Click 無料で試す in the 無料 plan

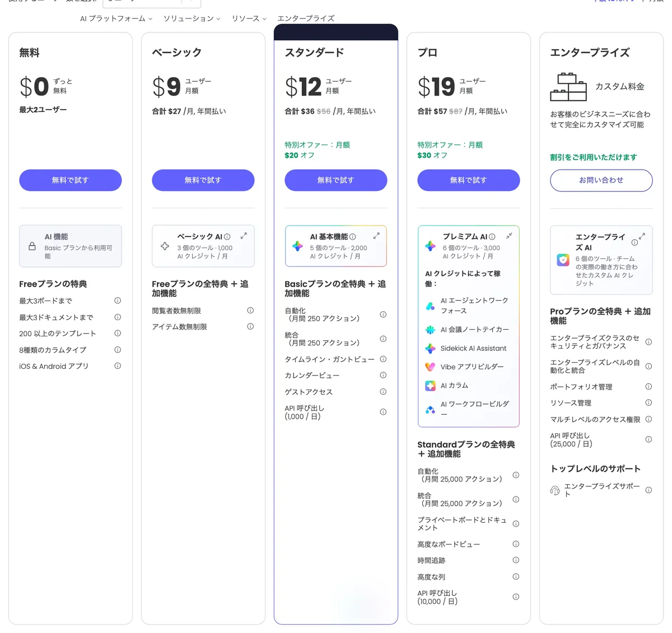tap(71, 180)
